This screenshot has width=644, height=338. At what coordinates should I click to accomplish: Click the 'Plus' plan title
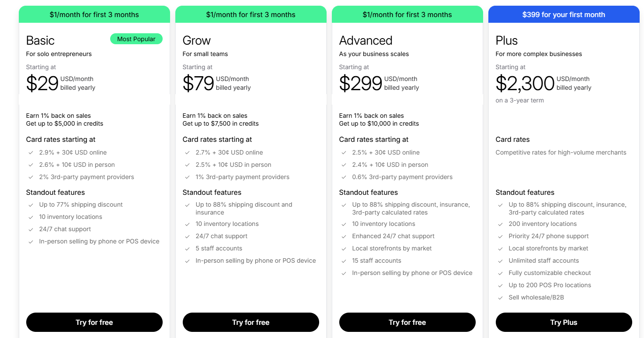(506, 40)
